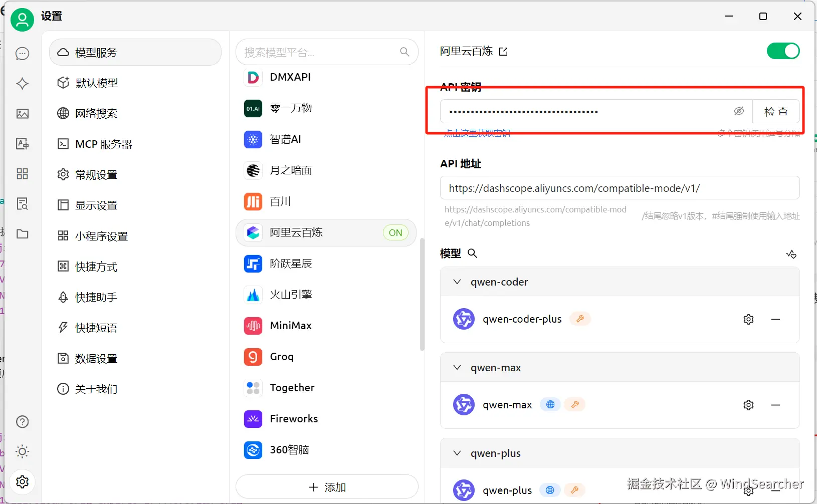Screen dimensions: 817x504
Task: Open the chat assistant icon in left rail
Action: click(23, 54)
